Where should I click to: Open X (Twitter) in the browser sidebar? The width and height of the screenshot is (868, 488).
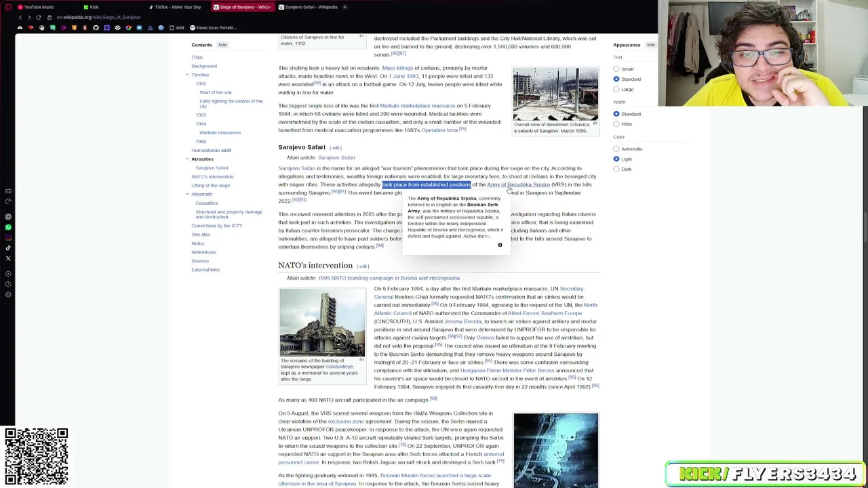8,258
